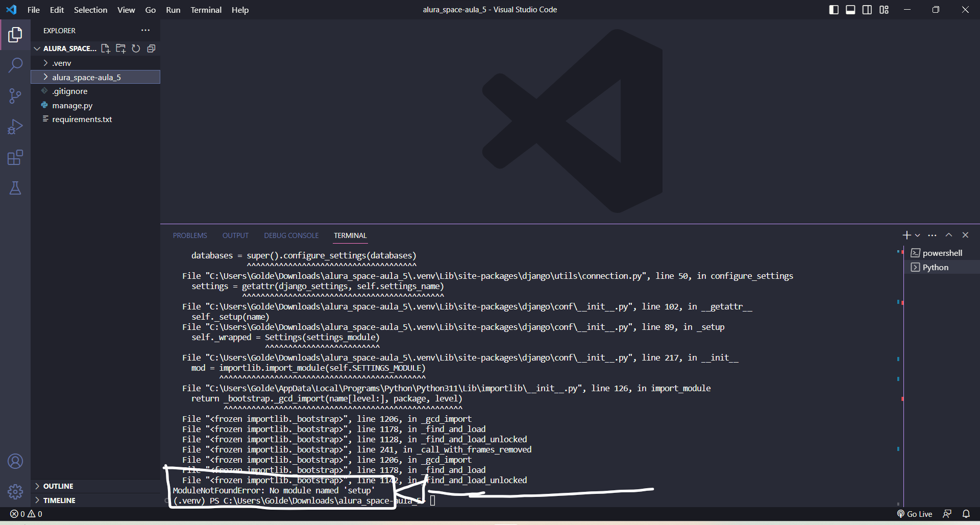Click the Go Live status bar button

pos(915,514)
